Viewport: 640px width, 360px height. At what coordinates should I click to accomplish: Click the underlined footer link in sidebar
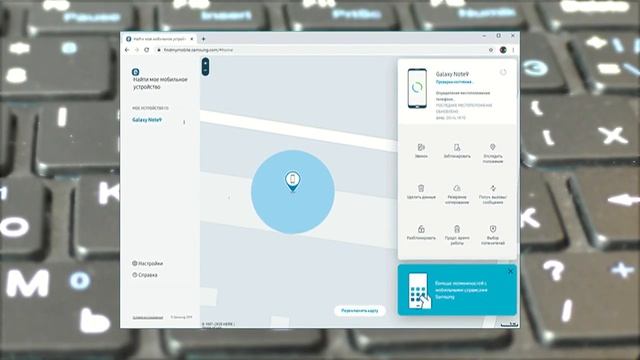click(148, 317)
